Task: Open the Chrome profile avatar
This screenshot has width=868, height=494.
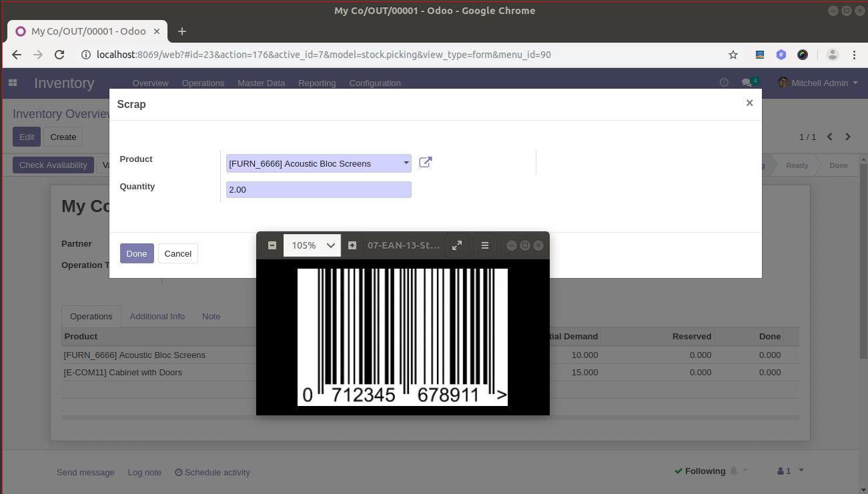Action: (x=832, y=55)
